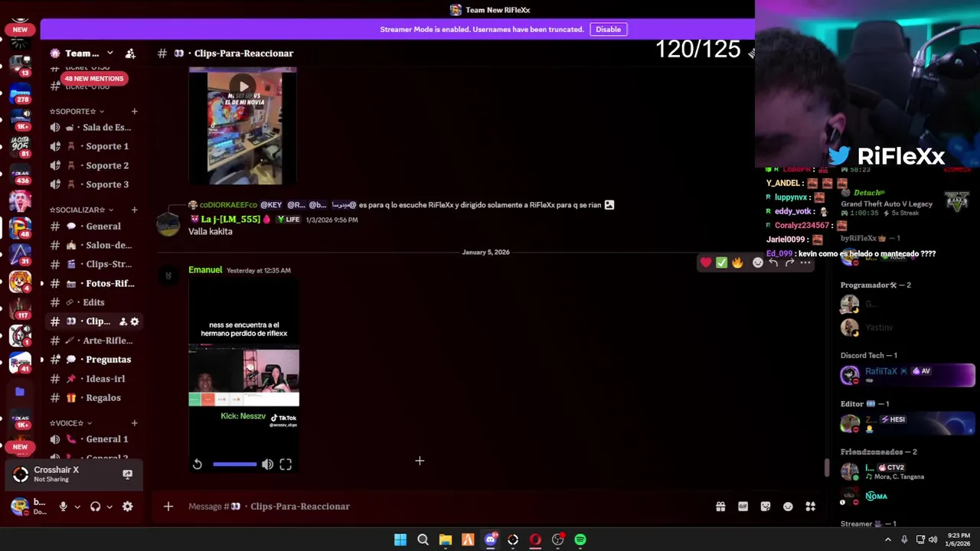
Task: Disable Streamer Mode from the top banner
Action: (608, 29)
